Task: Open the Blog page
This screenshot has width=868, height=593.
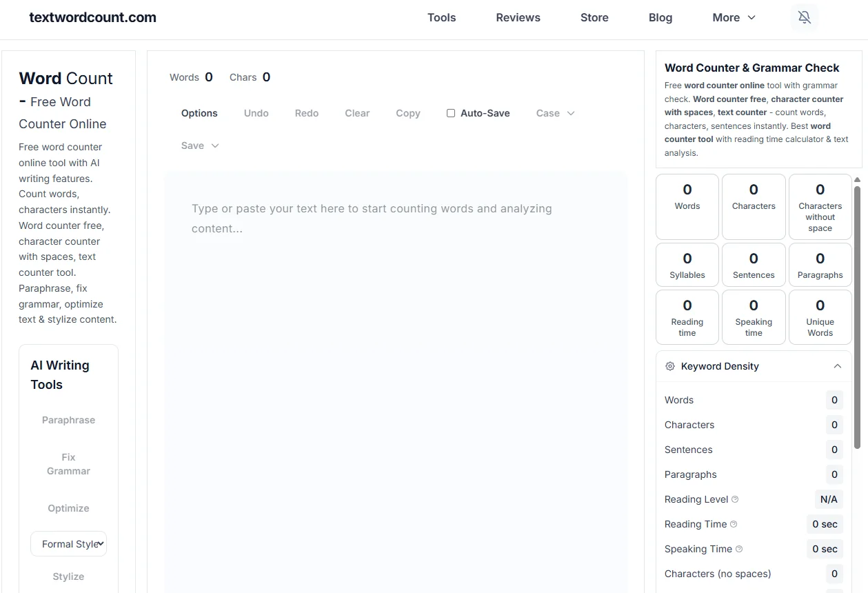Action: coord(660,17)
